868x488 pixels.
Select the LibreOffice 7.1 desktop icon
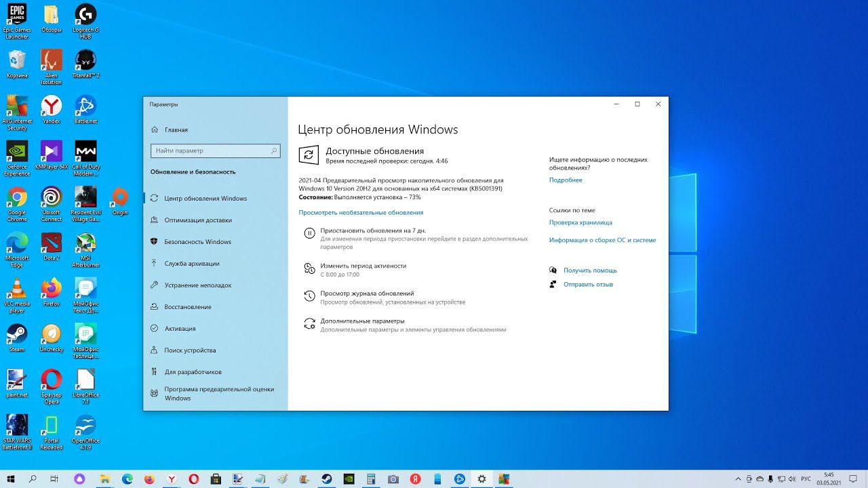85,386
